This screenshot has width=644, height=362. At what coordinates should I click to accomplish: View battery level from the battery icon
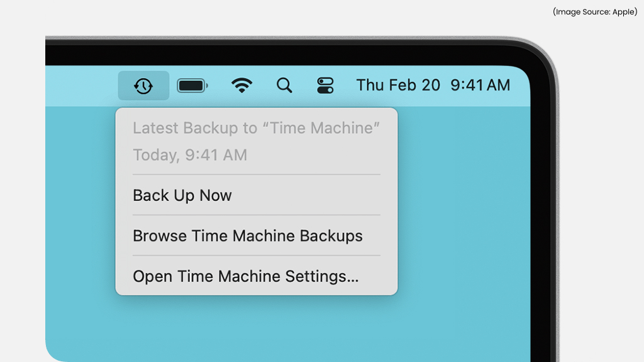[x=192, y=85]
